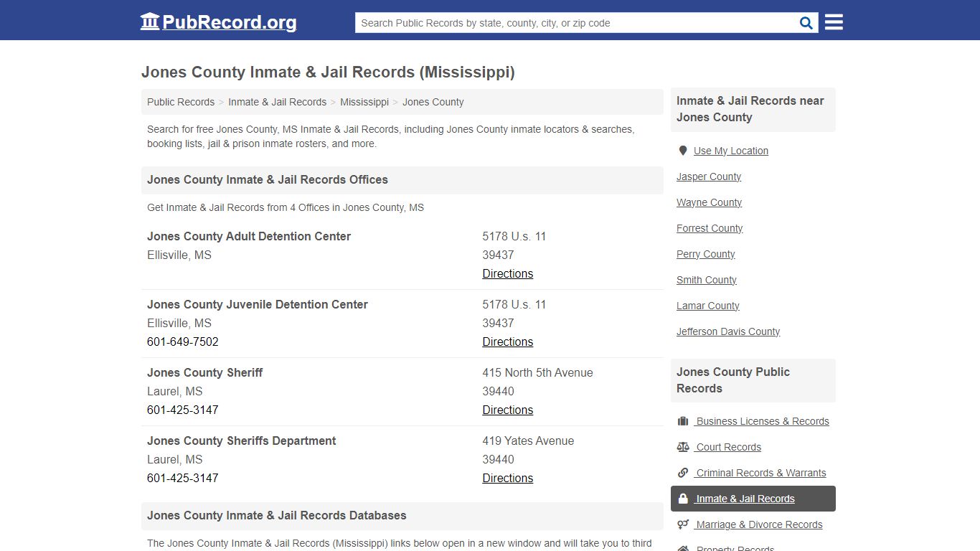Click Use My Location link
The width and height of the screenshot is (980, 551).
[x=731, y=151]
